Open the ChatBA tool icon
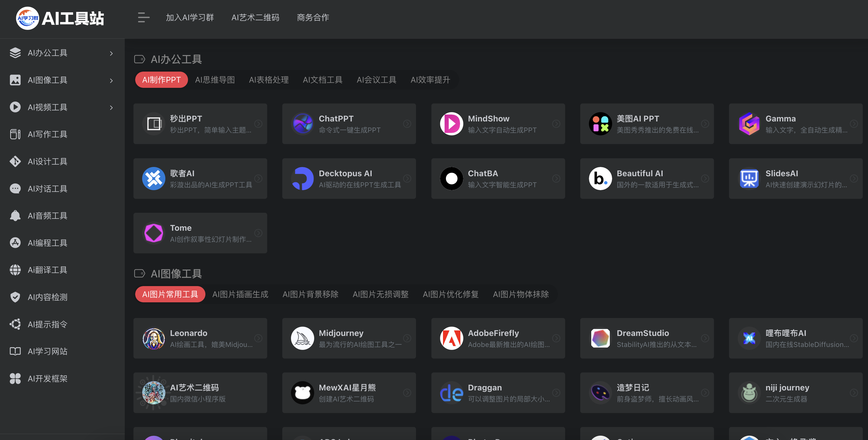The width and height of the screenshot is (868, 440). coord(451,179)
